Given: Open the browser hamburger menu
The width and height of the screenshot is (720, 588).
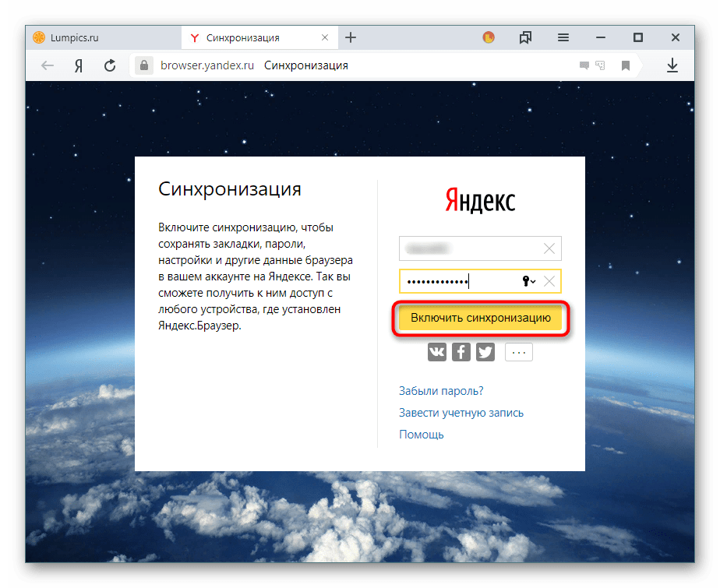Looking at the screenshot, I should tap(563, 37).
